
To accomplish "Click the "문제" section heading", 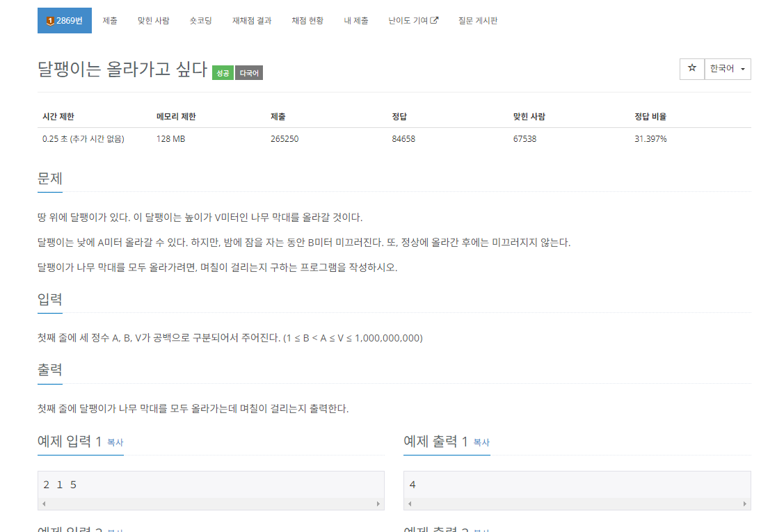I will [x=50, y=179].
